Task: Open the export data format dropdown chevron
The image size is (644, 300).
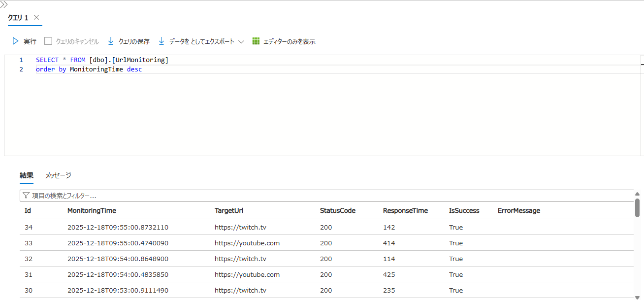Action: (241, 42)
